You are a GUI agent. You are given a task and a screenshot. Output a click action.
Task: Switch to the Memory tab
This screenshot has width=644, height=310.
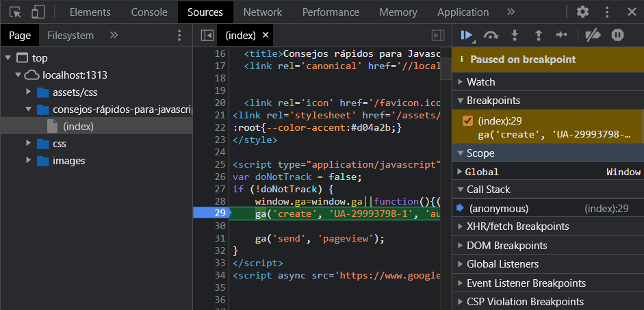(x=398, y=12)
